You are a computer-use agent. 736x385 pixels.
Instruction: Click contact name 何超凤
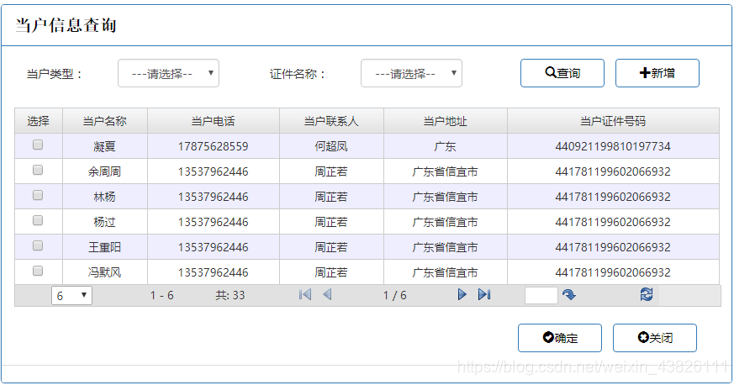coord(331,146)
